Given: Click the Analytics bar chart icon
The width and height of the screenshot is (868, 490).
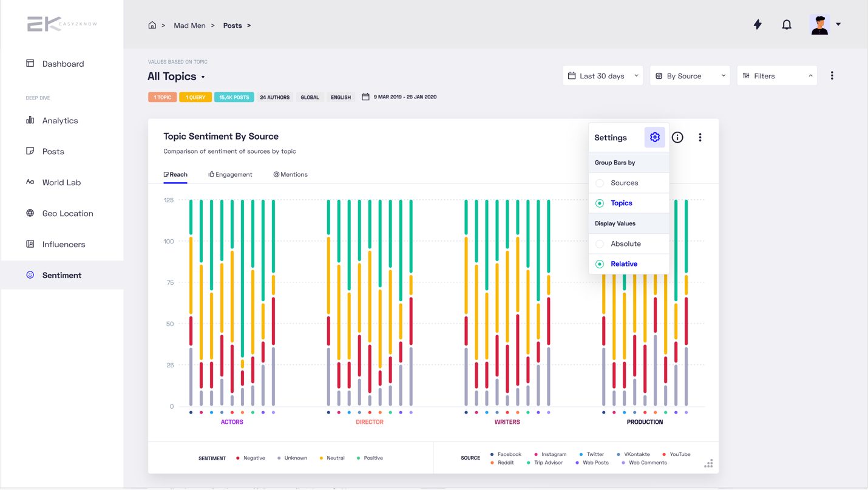Looking at the screenshot, I should coord(30,120).
